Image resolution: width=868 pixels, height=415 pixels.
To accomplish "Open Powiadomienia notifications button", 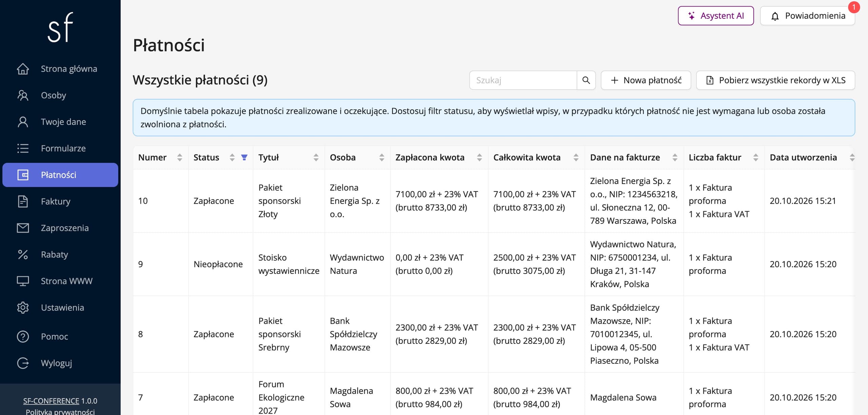I will pos(807,16).
